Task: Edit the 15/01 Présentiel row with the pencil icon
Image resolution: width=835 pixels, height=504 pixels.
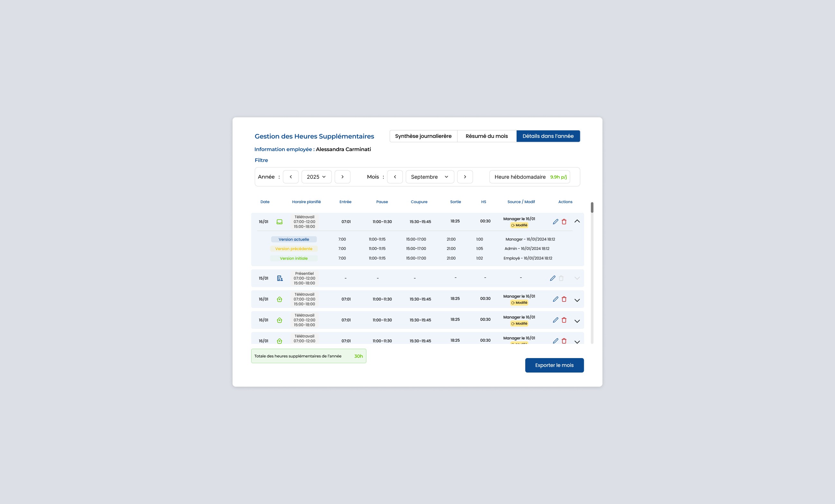Action: coord(552,278)
